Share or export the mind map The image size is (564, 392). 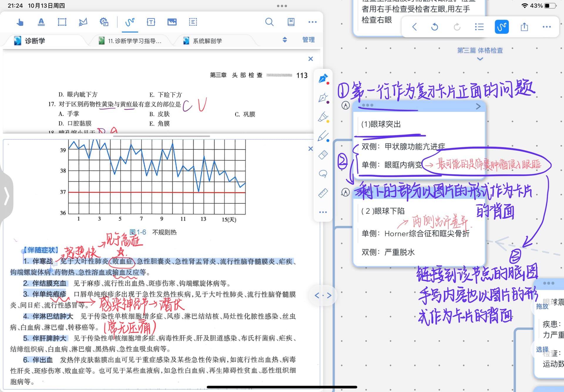click(524, 27)
